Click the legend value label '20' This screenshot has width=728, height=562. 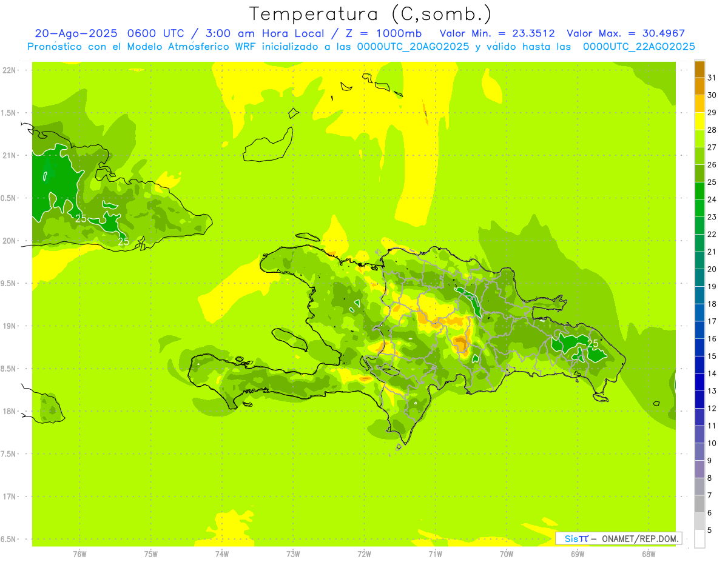[712, 269]
